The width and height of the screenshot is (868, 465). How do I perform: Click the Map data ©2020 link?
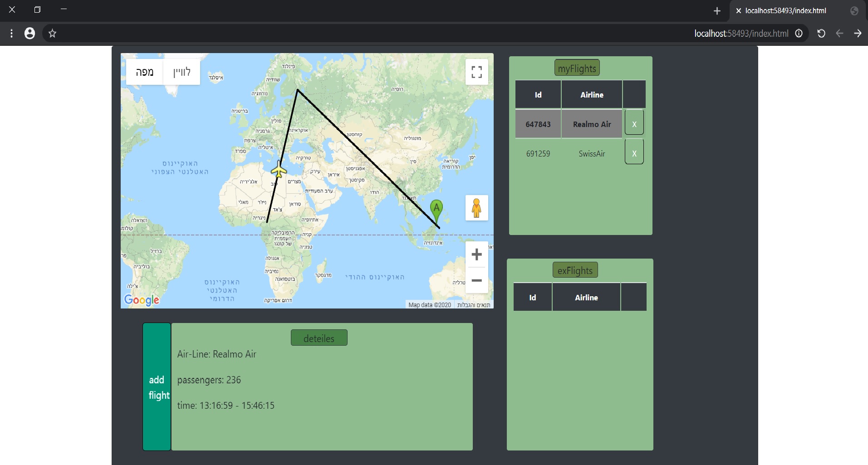429,305
